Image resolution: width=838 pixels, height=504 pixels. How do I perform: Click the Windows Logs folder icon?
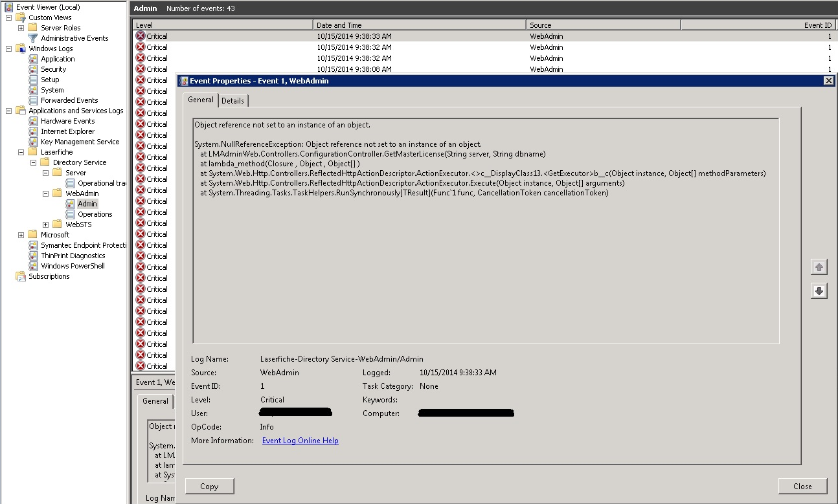coord(21,49)
